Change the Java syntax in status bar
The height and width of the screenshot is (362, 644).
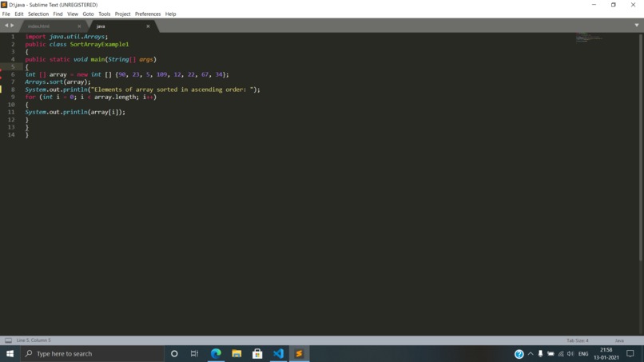[x=619, y=340]
